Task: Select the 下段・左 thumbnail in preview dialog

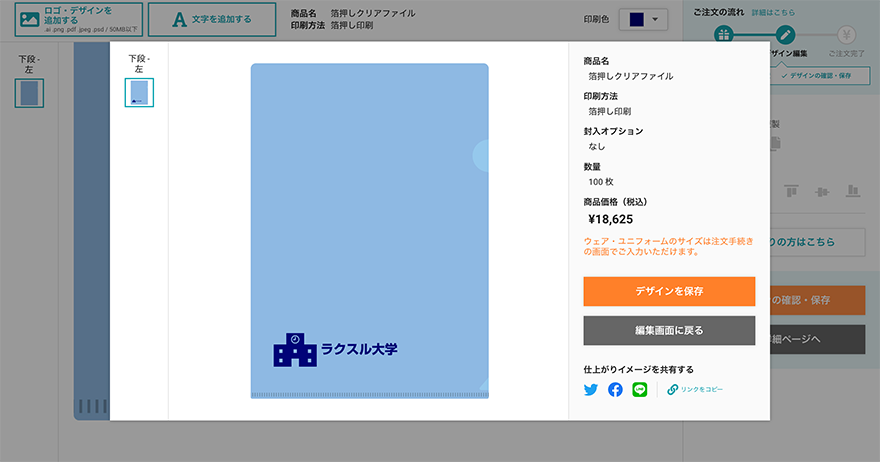Action: point(139,93)
